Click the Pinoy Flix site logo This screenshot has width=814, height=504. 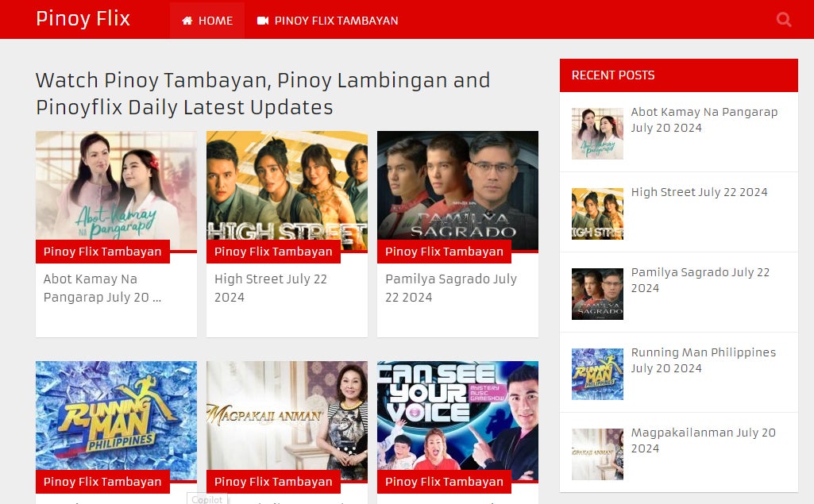[x=83, y=19]
